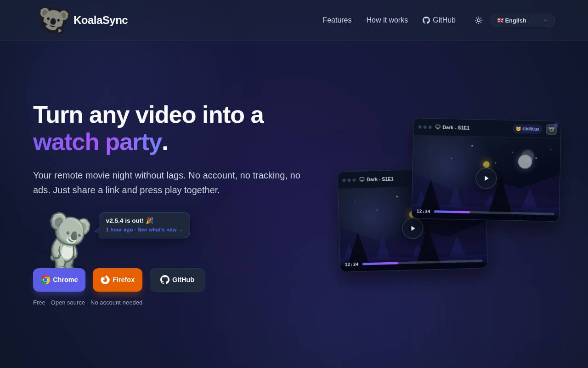Click the purple watch party headline text

(97, 142)
